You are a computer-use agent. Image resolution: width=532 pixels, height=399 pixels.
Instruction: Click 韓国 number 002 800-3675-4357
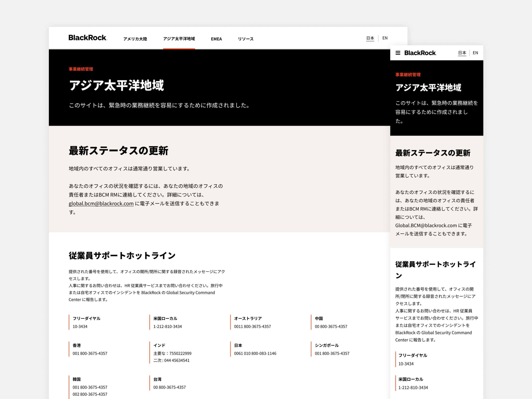90,394
